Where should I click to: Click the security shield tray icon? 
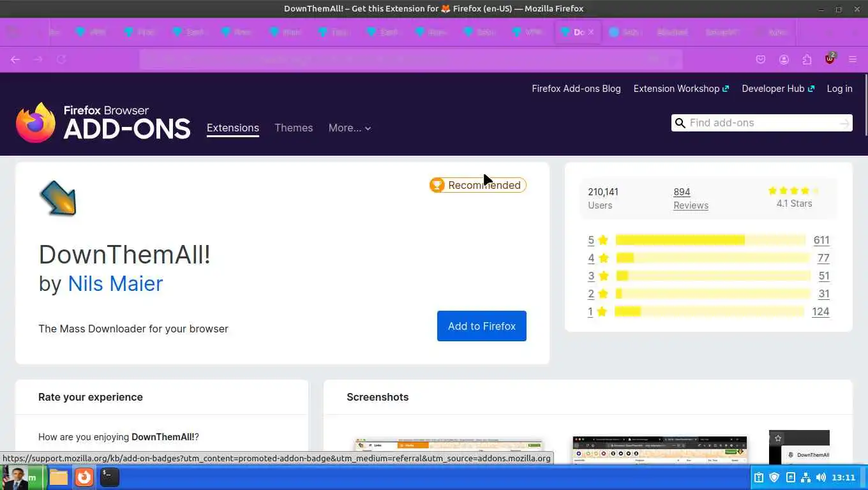pos(774,477)
